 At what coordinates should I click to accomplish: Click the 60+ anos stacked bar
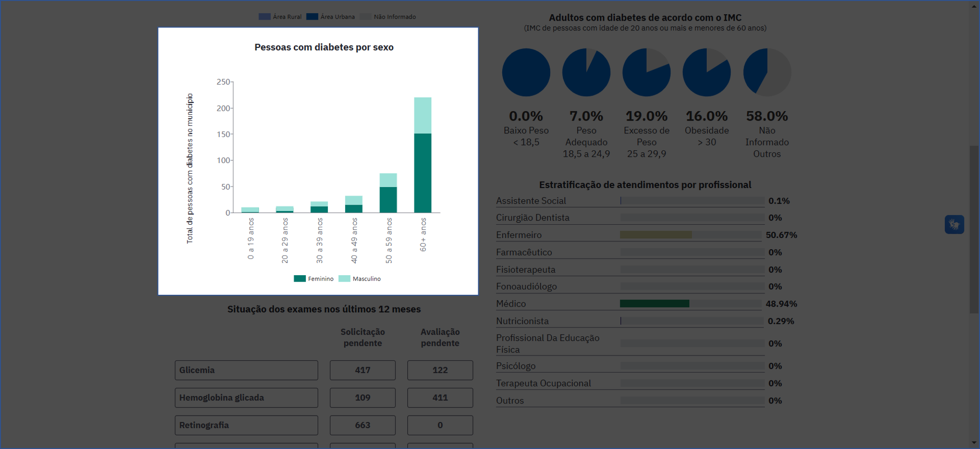click(x=422, y=155)
